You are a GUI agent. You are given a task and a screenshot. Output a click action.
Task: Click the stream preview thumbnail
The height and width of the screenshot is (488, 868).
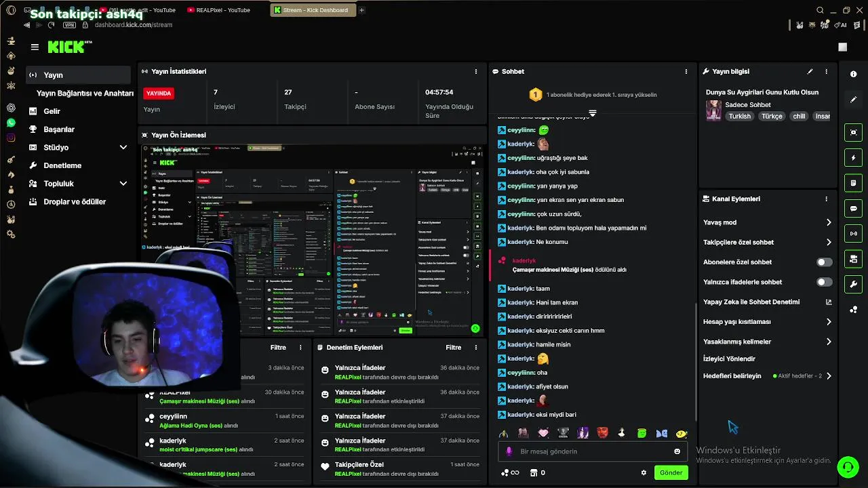(x=311, y=239)
